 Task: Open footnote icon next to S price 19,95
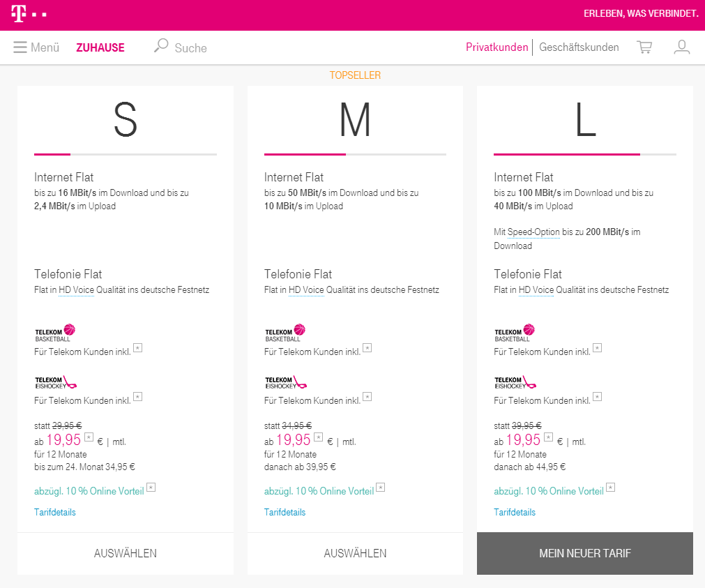pos(89,437)
